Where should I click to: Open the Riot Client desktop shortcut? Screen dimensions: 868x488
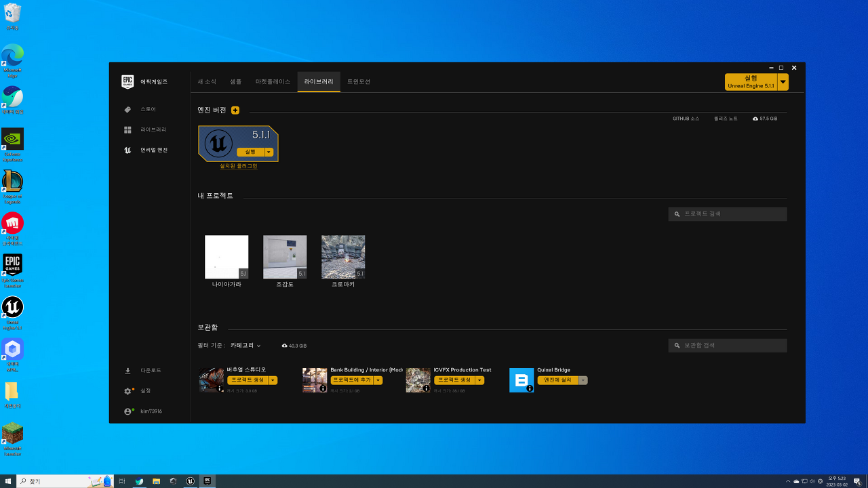coord(12,228)
